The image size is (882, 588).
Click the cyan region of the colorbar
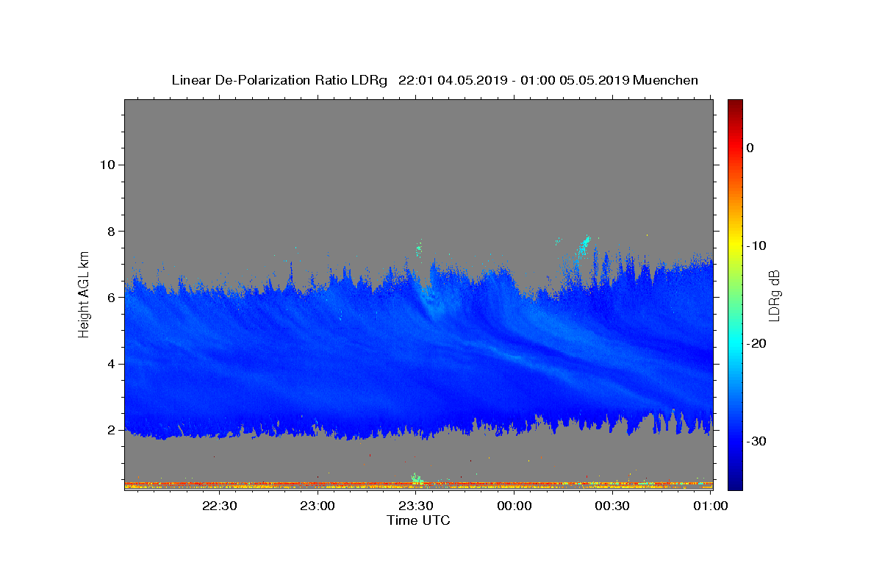point(735,342)
